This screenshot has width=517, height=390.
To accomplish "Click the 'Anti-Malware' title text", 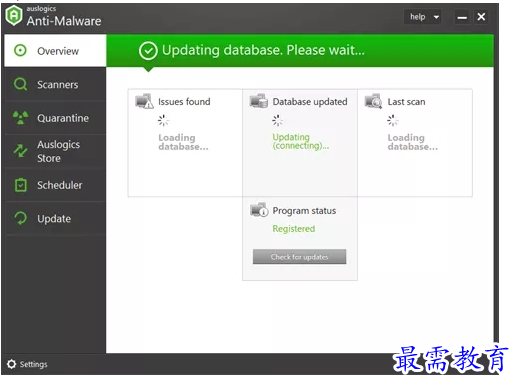I will [x=64, y=21].
